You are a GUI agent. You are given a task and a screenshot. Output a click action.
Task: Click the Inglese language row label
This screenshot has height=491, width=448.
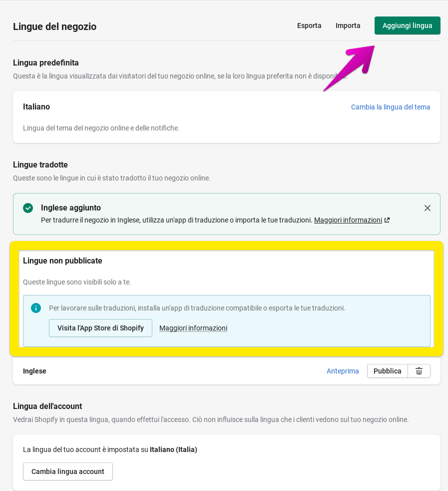point(34,371)
